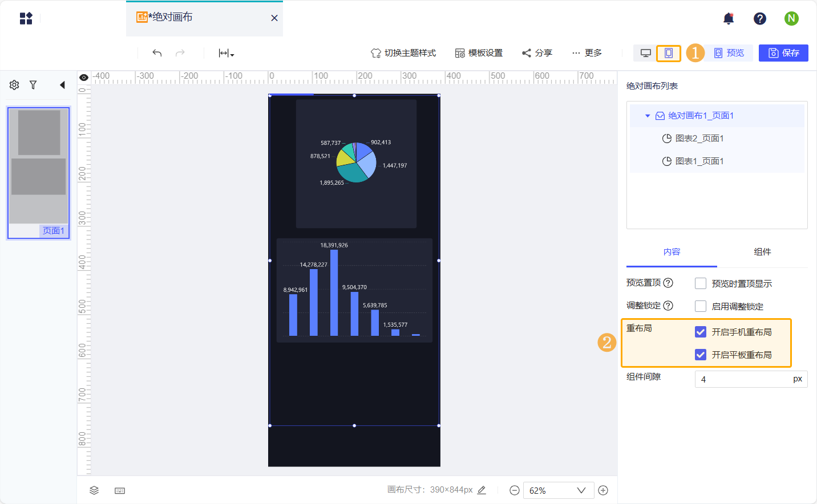The width and height of the screenshot is (817, 504).
Task: Select the pie chart component
Action: point(356,164)
